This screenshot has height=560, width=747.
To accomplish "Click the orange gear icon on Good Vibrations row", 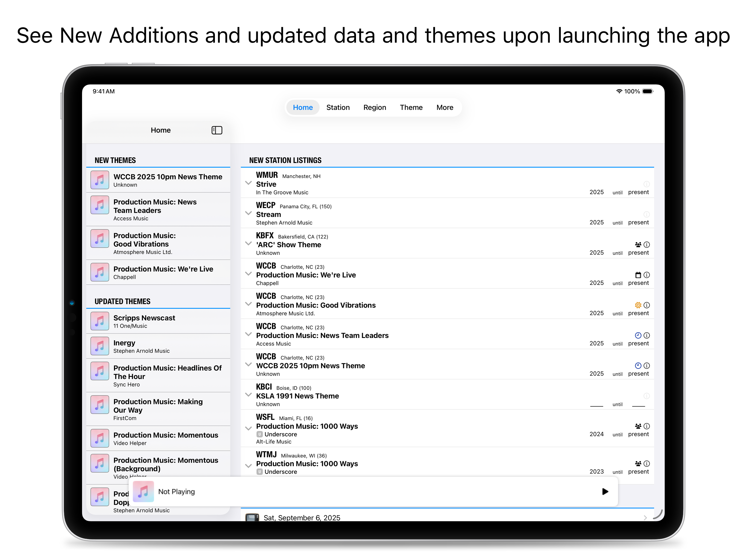I will tap(638, 305).
